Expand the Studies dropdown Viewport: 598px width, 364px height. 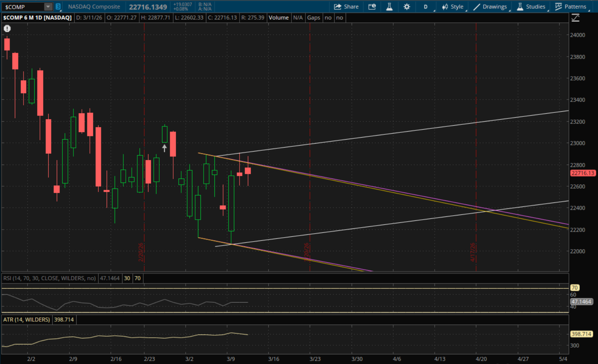tap(531, 7)
